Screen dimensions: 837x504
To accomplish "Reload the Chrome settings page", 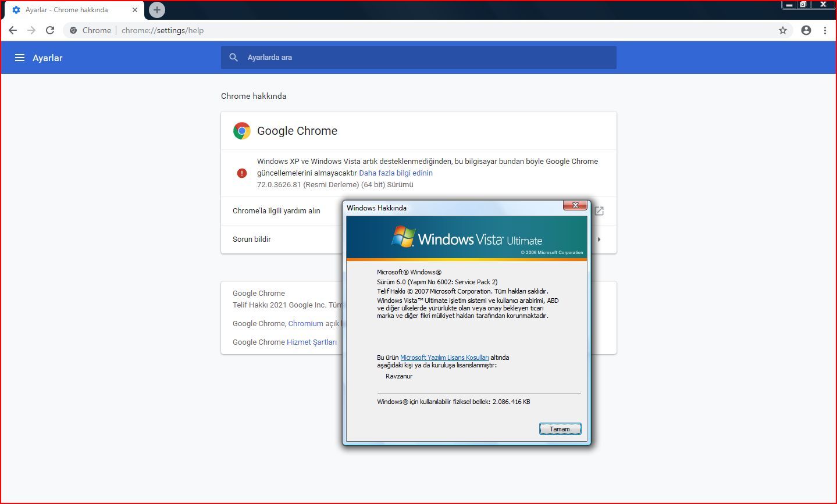I will coord(50,30).
